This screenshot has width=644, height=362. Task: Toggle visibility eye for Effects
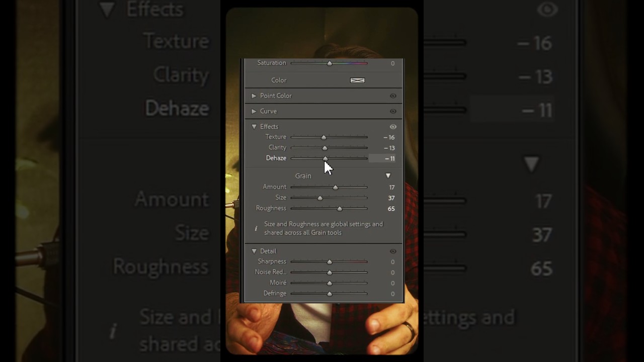(393, 127)
